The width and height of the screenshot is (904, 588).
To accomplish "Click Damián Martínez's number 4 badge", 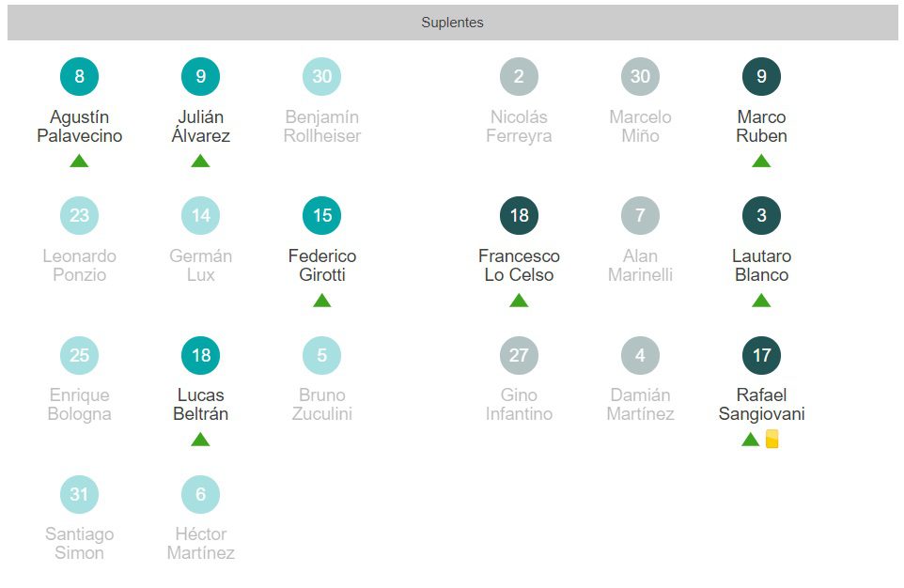I will click(x=640, y=355).
